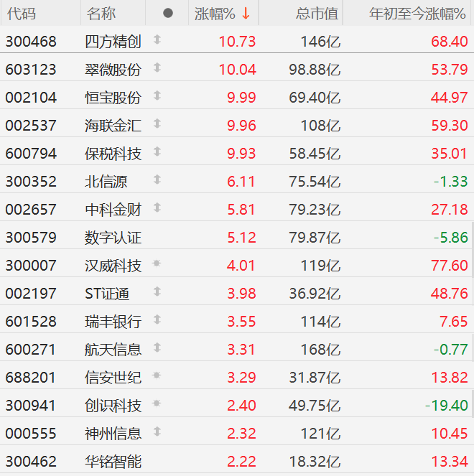The height and width of the screenshot is (476, 474).
Task: Click market cap 98.88亿
Action: click(315, 70)
